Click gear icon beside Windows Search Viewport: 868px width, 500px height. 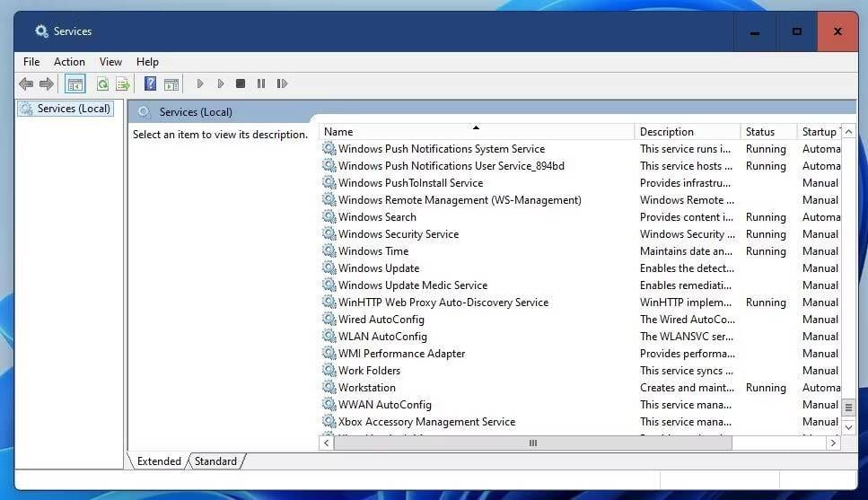(329, 216)
